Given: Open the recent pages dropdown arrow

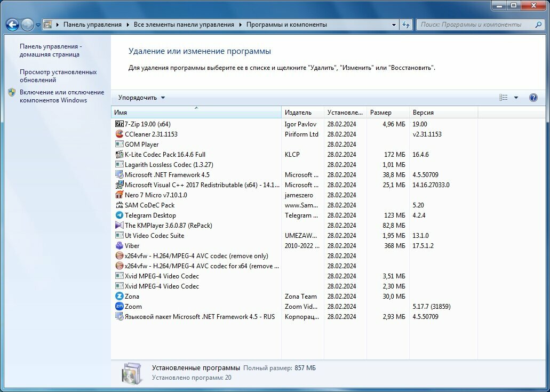Looking at the screenshot, I should (38, 25).
